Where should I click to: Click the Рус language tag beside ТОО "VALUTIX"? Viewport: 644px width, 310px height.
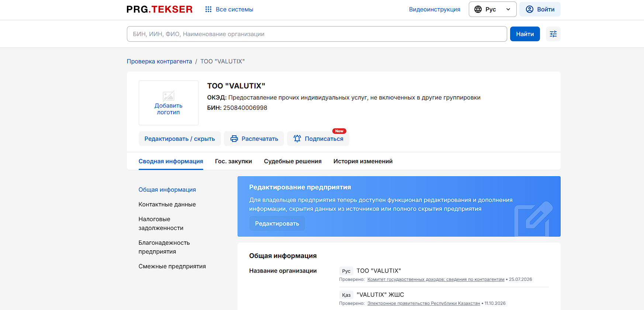click(346, 271)
